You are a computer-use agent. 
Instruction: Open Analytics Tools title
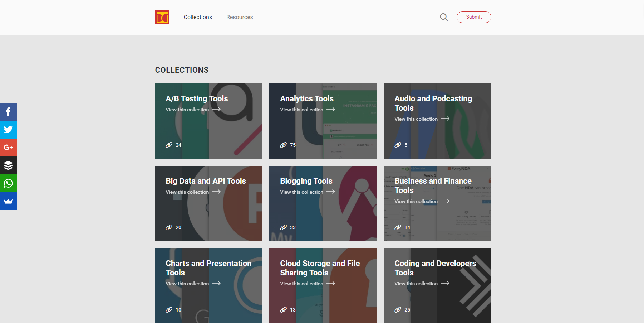307,98
